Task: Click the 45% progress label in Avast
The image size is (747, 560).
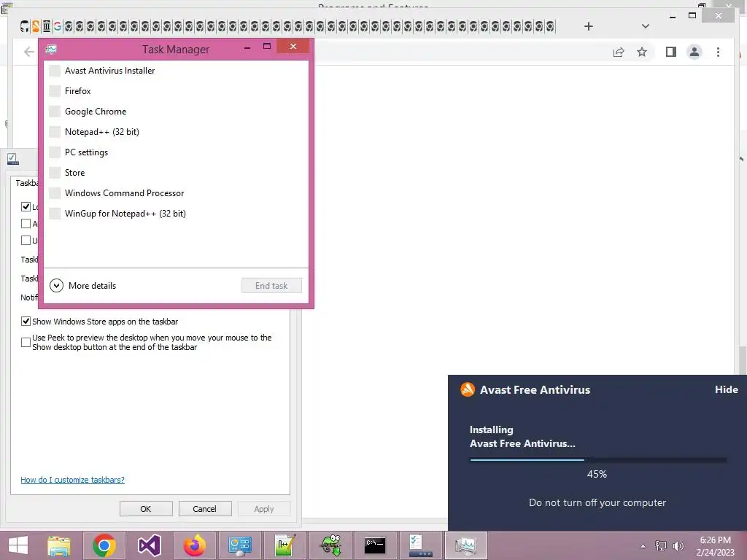Action: click(x=597, y=474)
